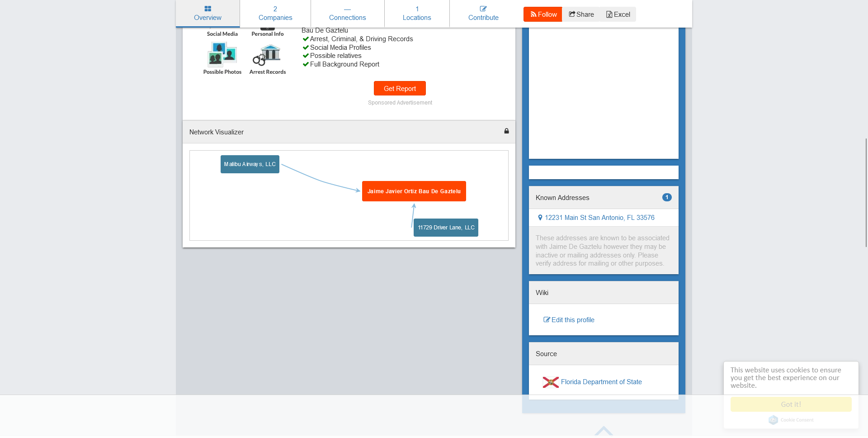Viewport: 868px width, 438px height.
Task: Switch to the Companies tab
Action: (275, 14)
